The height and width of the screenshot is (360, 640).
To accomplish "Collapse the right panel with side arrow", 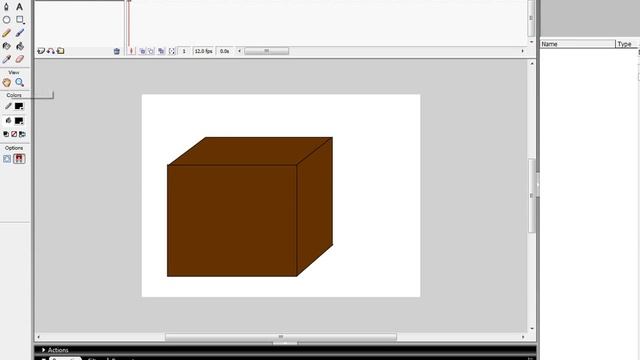I will [538, 185].
